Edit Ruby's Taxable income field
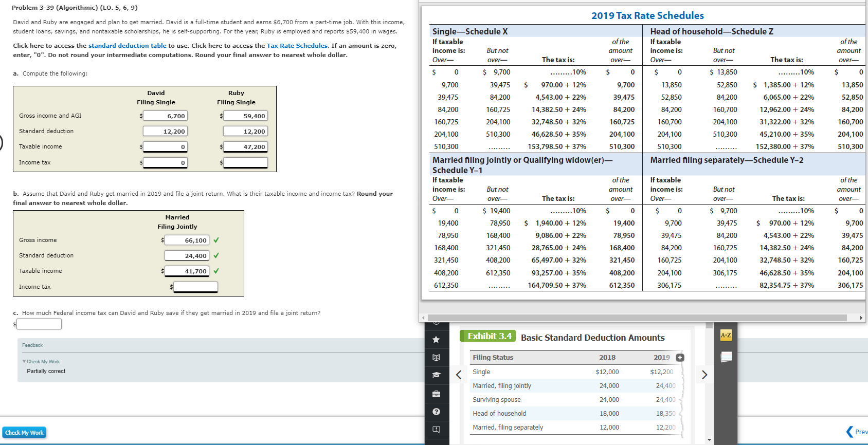The width and height of the screenshot is (868, 445). 245,147
